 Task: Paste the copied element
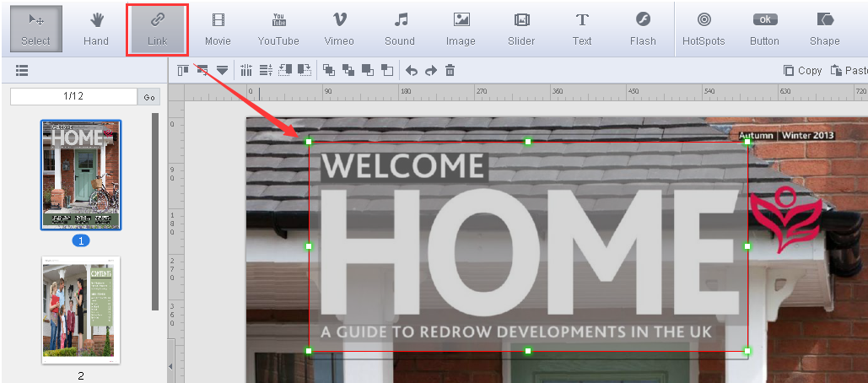(849, 70)
